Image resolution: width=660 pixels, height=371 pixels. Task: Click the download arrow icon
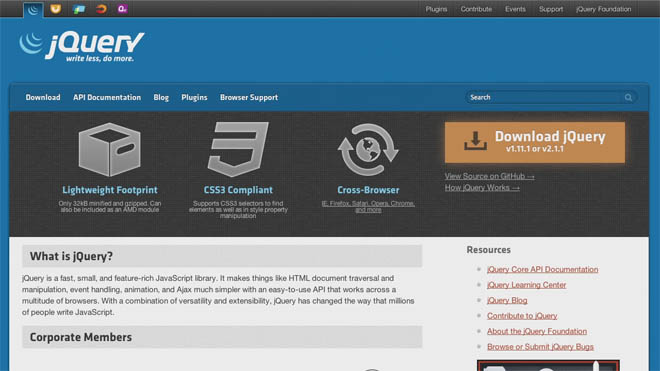(x=476, y=141)
